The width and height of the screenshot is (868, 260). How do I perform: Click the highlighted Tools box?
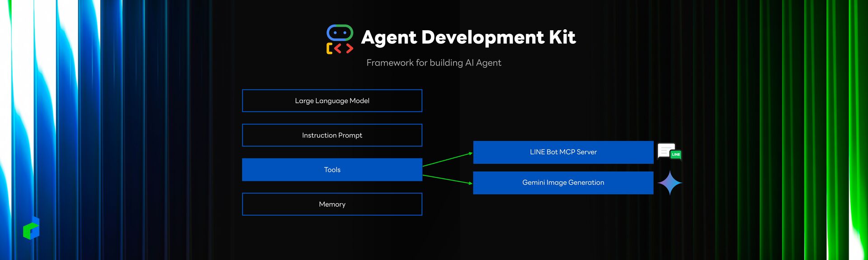click(x=332, y=170)
